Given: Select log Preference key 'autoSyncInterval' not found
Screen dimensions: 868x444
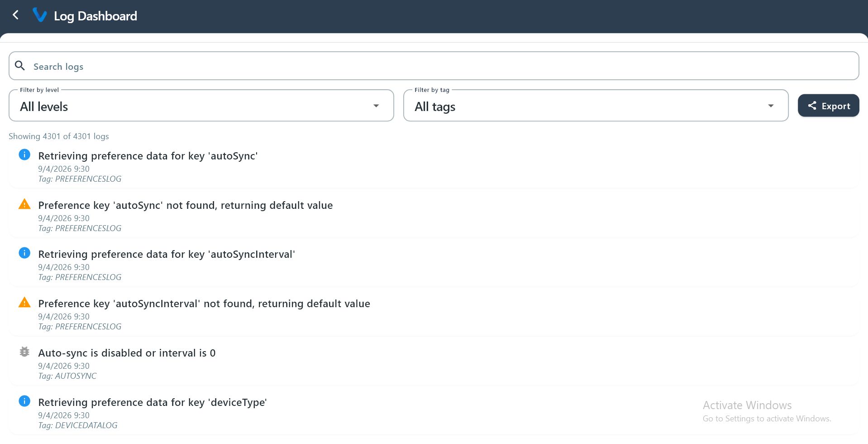Looking at the screenshot, I should click(434, 314).
